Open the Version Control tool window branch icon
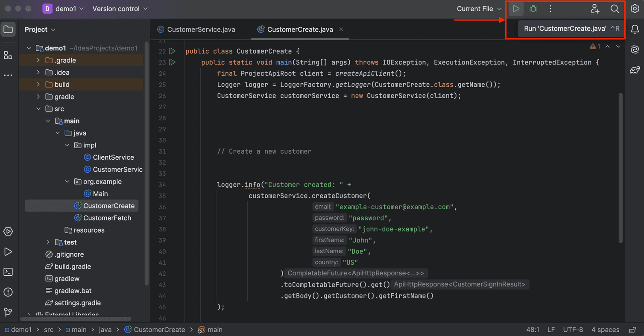Viewport: 644px width, 336px height. pos(8,312)
